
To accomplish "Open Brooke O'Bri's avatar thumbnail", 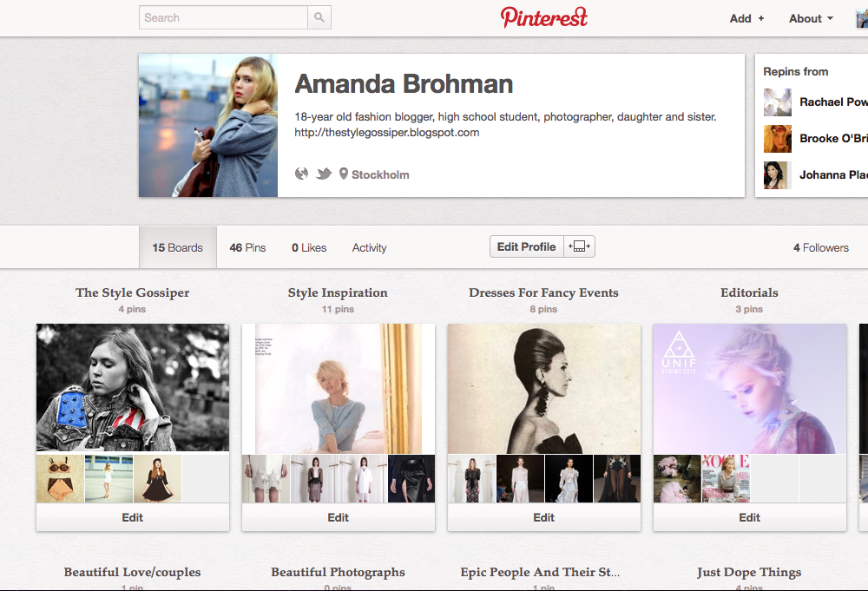I will (777, 138).
